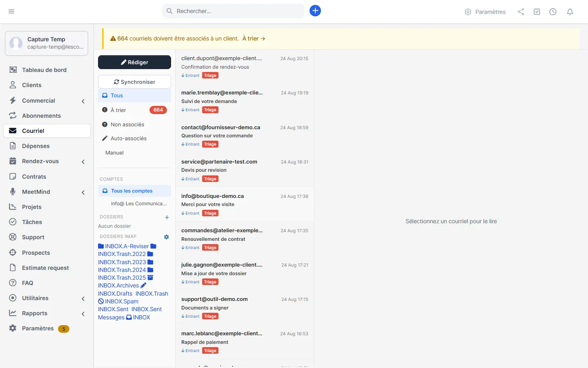The image size is (588, 368).
Task: Open the INBOX.Drafts folder
Action: point(115,294)
